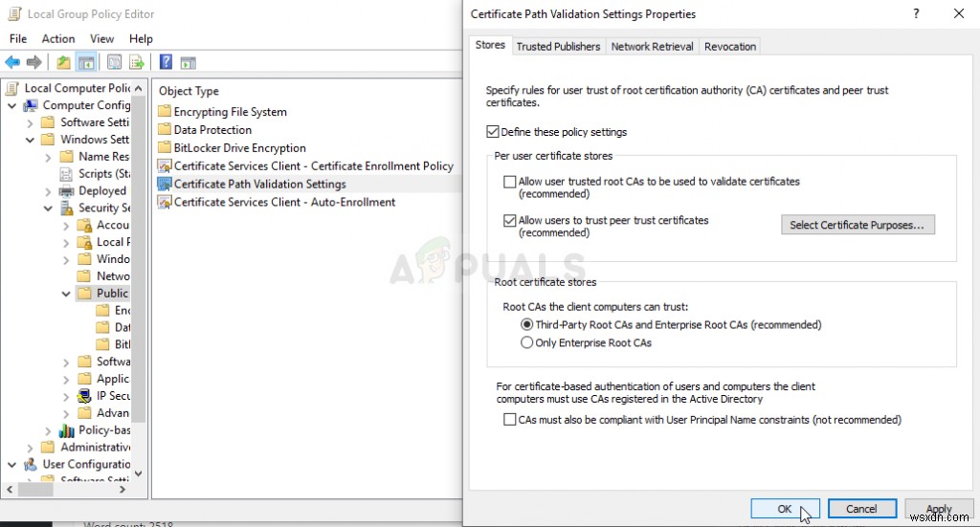Image resolution: width=980 pixels, height=527 pixels.
Task: Collapse the Security Settings tree node
Action: pyautogui.click(x=48, y=208)
